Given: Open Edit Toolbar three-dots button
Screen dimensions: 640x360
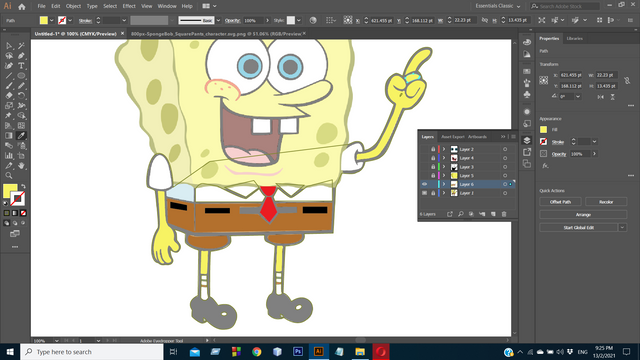Looking at the screenshot, I should pyautogui.click(x=15, y=247).
